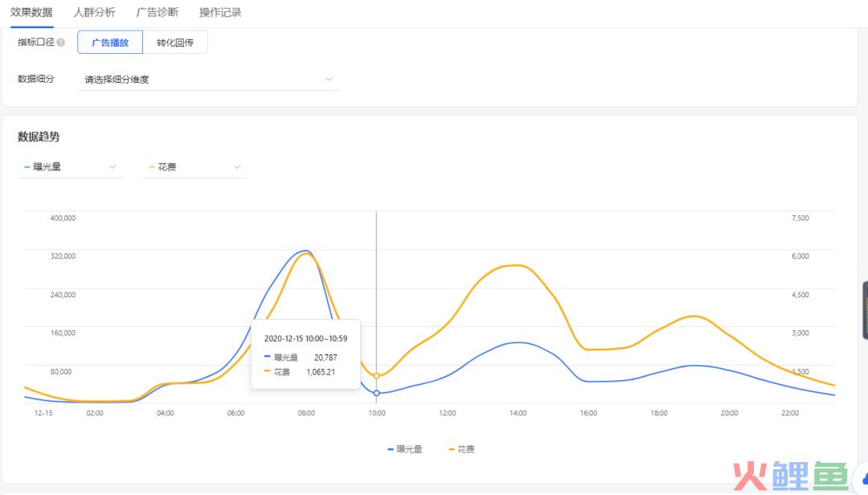Select the 广告播放 metric option
Image resolution: width=868 pixels, height=495 pixels.
pyautogui.click(x=110, y=42)
